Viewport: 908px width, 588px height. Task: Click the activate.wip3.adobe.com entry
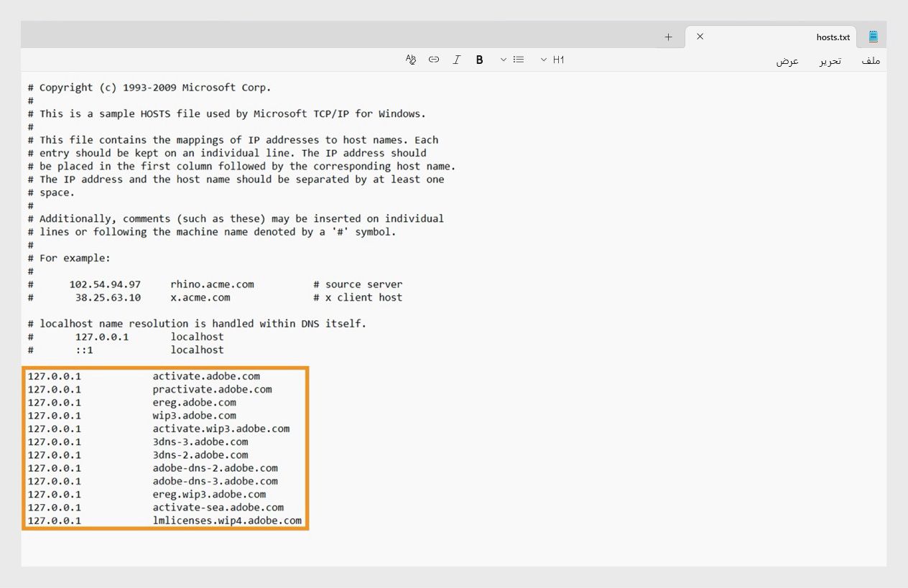[x=221, y=429]
